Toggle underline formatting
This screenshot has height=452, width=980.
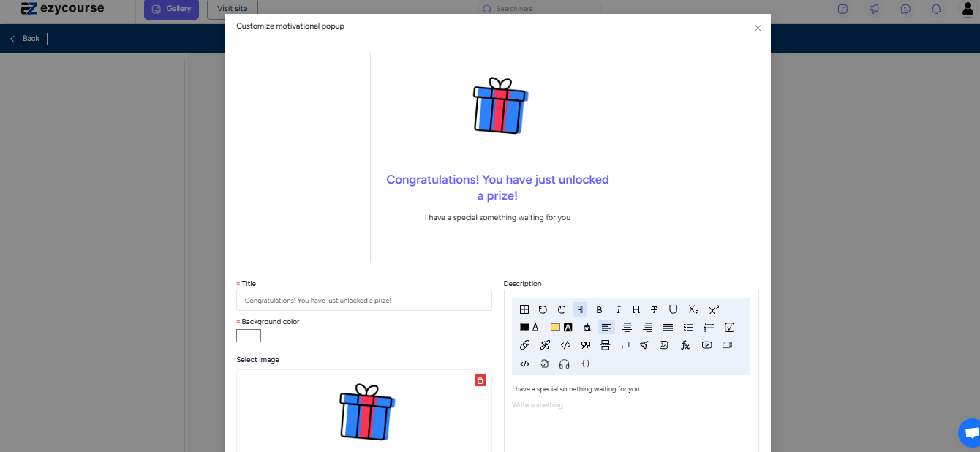point(673,309)
